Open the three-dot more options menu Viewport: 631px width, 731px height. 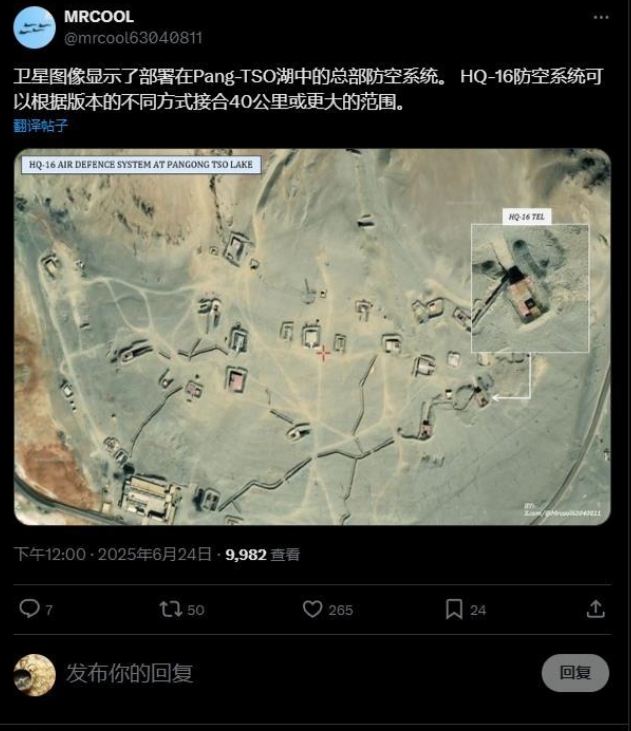click(x=601, y=17)
